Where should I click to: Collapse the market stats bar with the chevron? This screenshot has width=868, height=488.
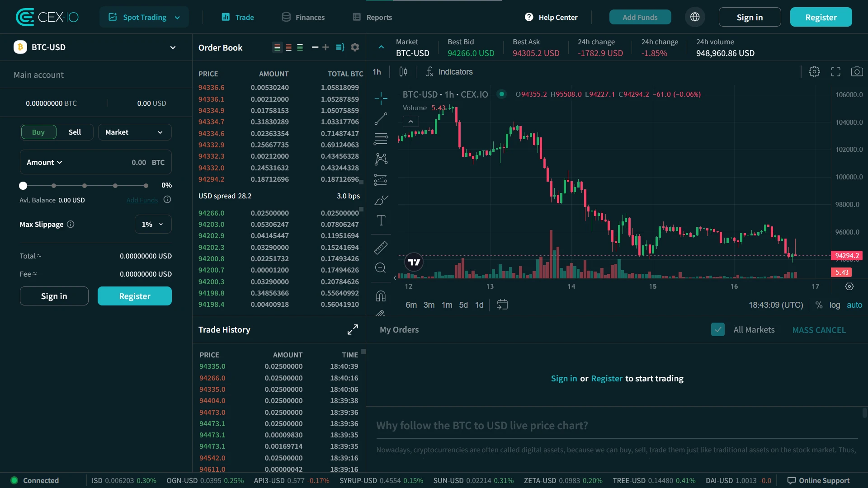pyautogui.click(x=381, y=47)
